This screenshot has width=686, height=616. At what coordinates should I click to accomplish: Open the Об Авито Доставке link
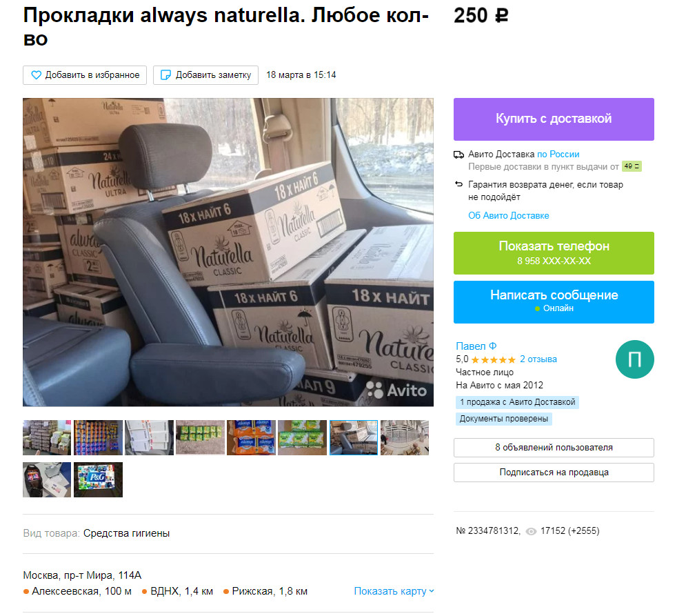[508, 215]
